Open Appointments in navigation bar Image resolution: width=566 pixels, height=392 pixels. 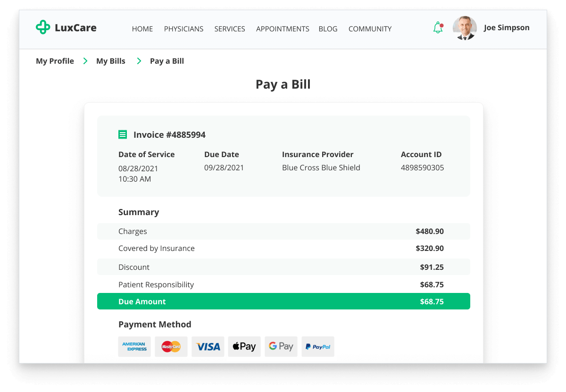[x=283, y=29]
